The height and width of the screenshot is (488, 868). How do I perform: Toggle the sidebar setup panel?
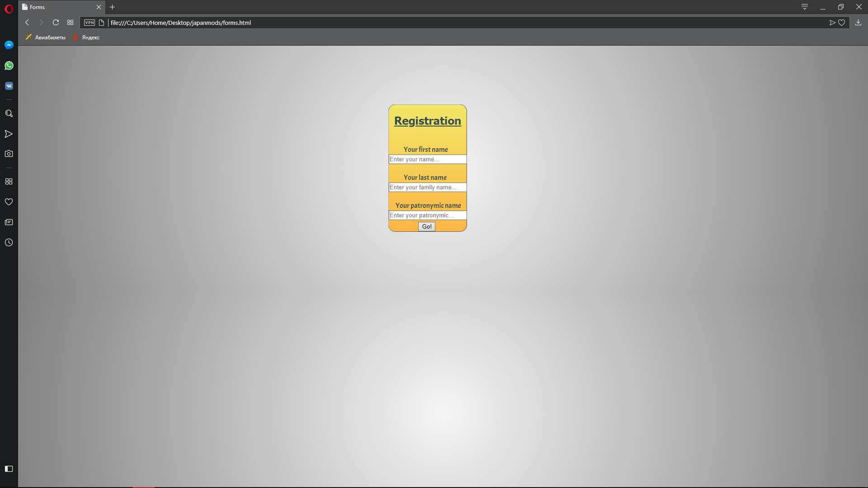click(9, 469)
